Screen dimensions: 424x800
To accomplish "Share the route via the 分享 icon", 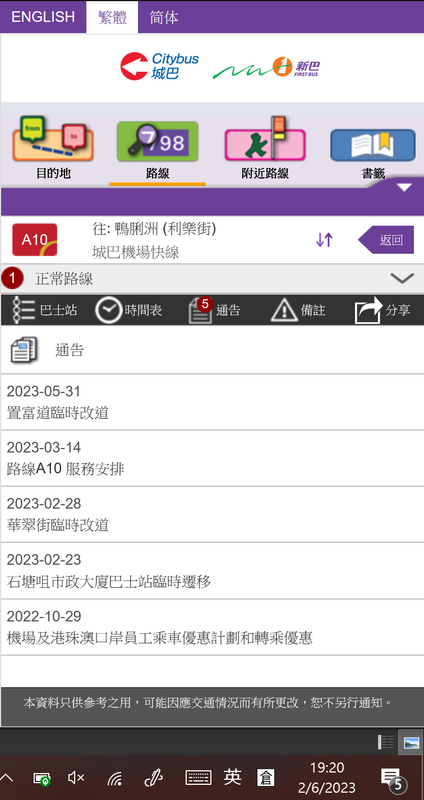I will 383,310.
